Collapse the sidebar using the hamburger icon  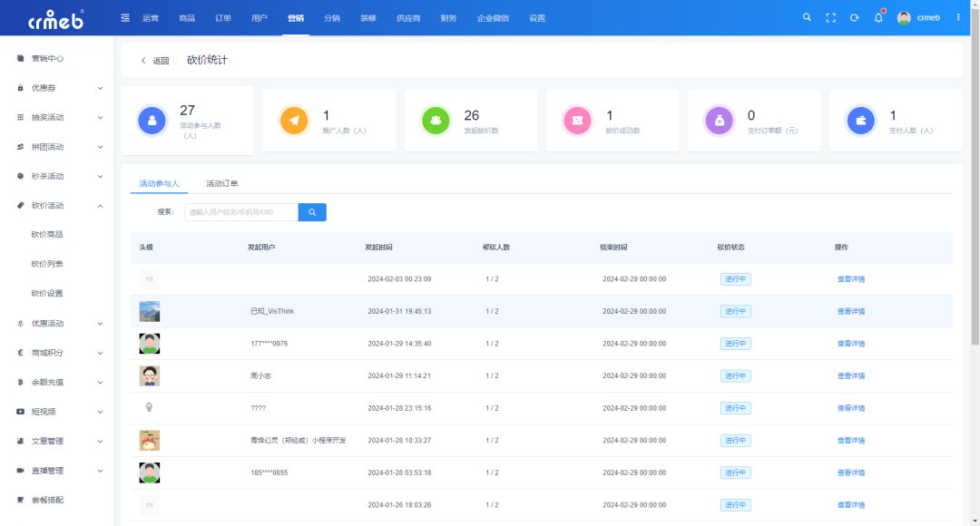coord(124,16)
